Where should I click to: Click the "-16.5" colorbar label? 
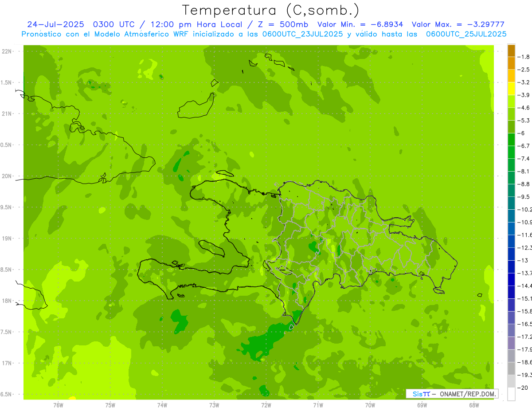(524, 324)
